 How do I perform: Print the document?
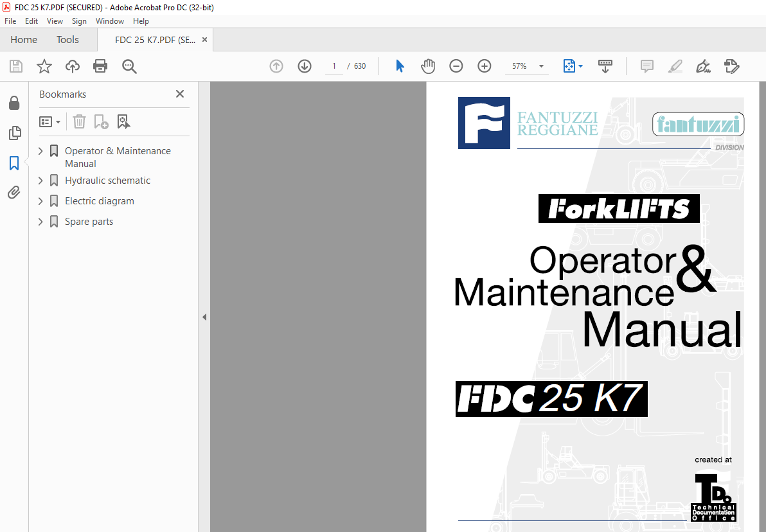tap(100, 66)
